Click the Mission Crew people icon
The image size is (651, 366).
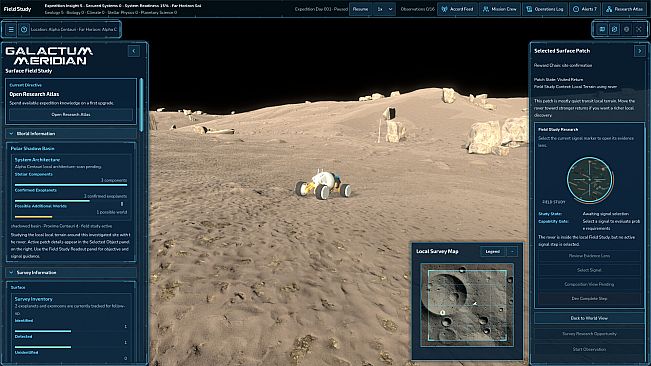[486, 9]
